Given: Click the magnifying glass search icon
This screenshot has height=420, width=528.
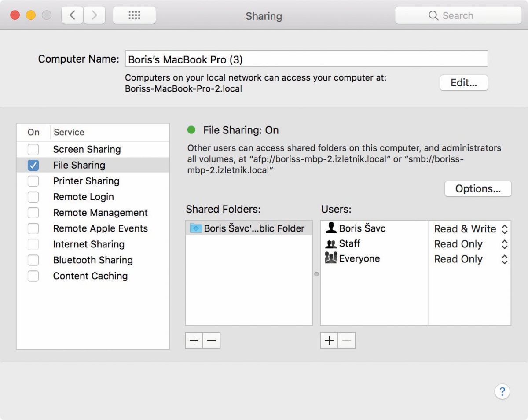Looking at the screenshot, I should pyautogui.click(x=433, y=15).
